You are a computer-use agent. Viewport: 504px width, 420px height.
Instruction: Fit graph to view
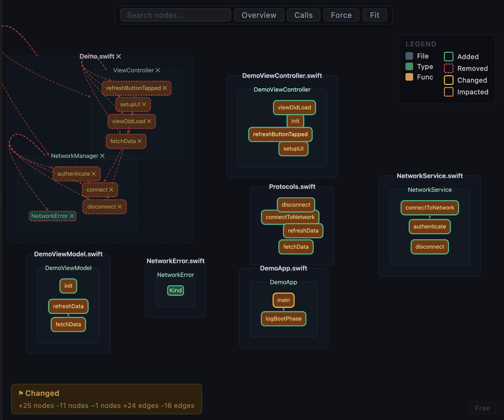click(x=375, y=15)
